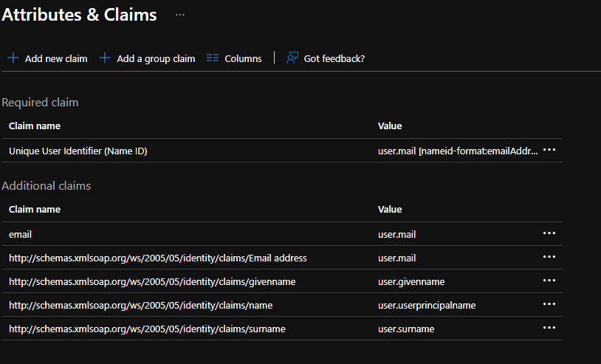Click the plus icon for Add new claim
This screenshot has width=601, height=364.
click(x=13, y=58)
